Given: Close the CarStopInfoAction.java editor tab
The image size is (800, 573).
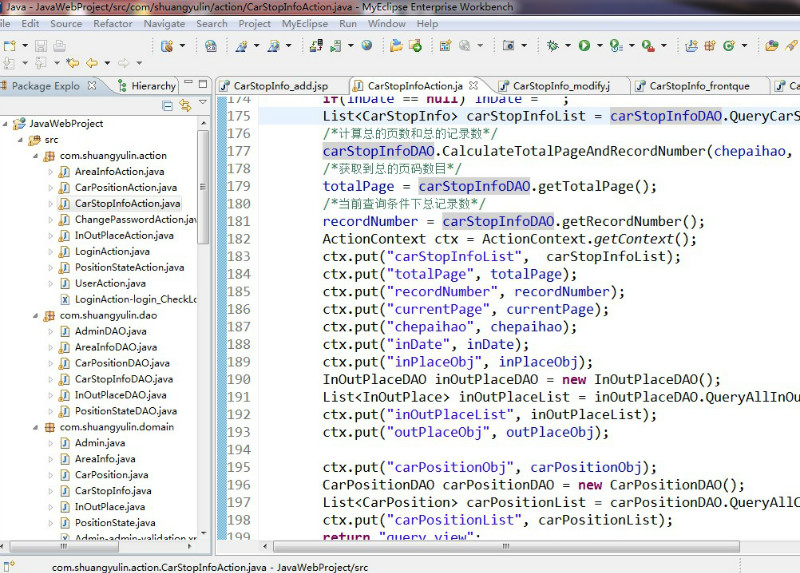Looking at the screenshot, I should point(473,85).
